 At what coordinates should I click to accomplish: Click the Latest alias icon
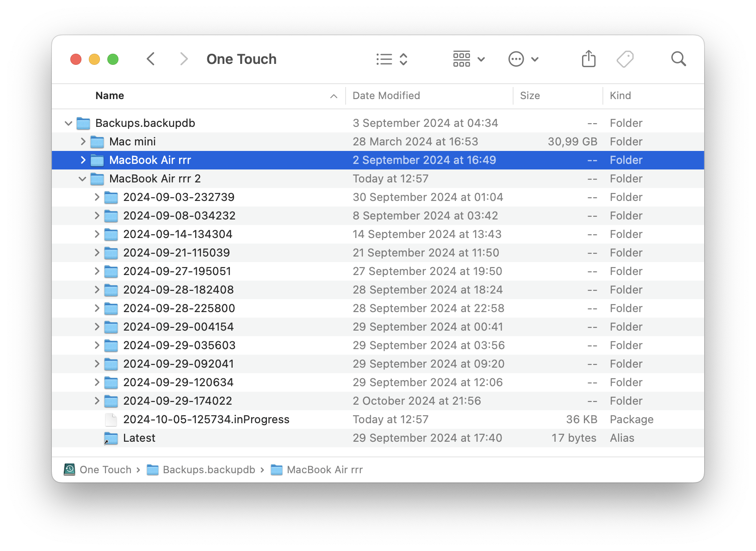tap(111, 438)
